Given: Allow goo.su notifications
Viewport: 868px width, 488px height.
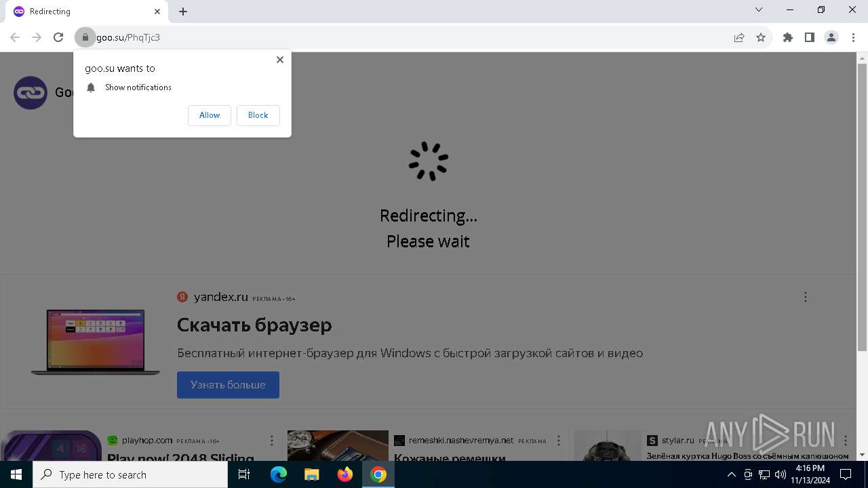Looking at the screenshot, I should pyautogui.click(x=210, y=115).
